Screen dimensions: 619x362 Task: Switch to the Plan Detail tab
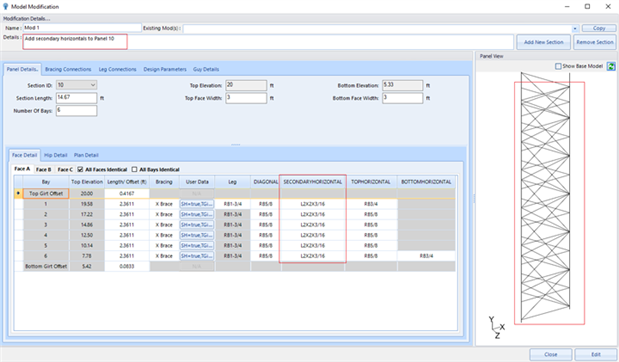(86, 155)
